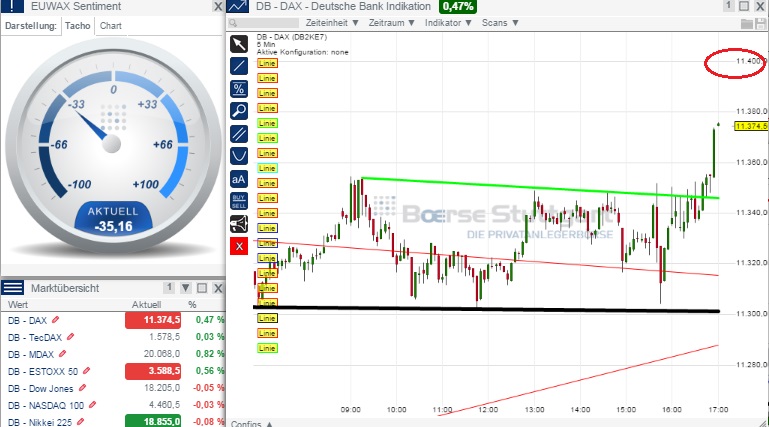
Task: Open the Indikator dropdown
Action: 448,23
